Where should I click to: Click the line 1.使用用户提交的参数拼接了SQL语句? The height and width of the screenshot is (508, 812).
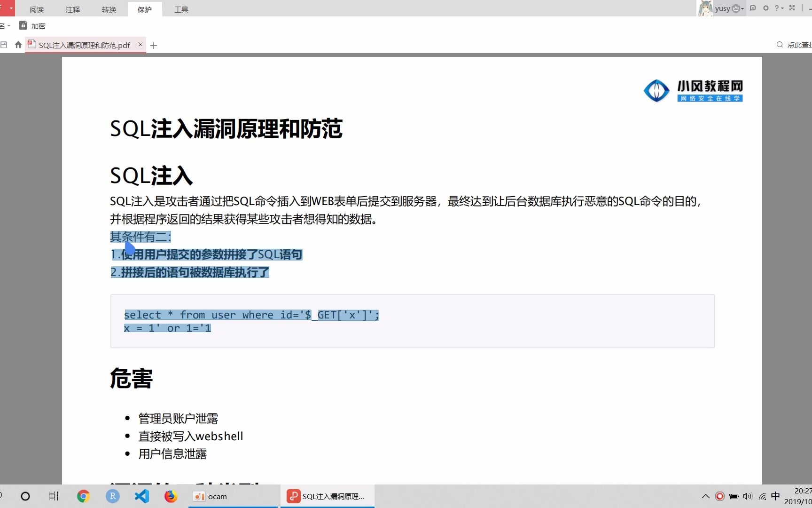coord(206,254)
